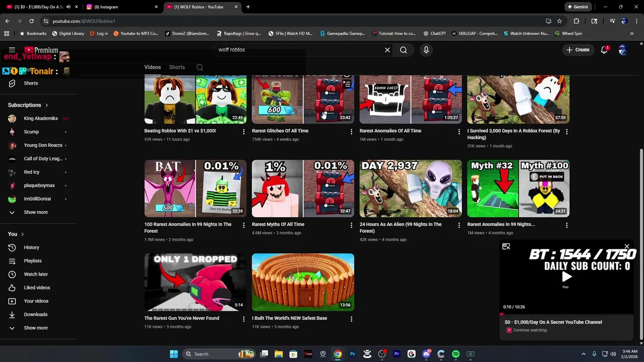Image resolution: width=644 pixels, height=362 pixels.
Task: Open Rarest Myths Of All Time thumbnail
Action: [x=303, y=189]
